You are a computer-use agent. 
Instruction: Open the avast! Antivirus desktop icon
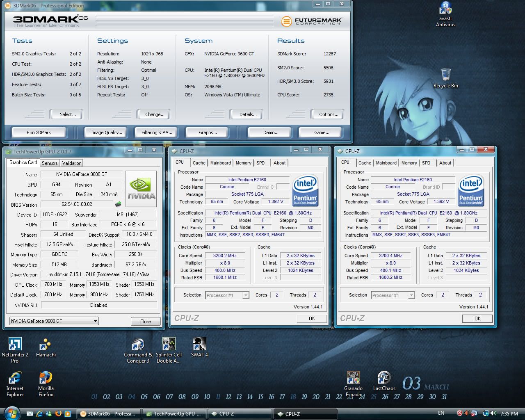[445, 9]
